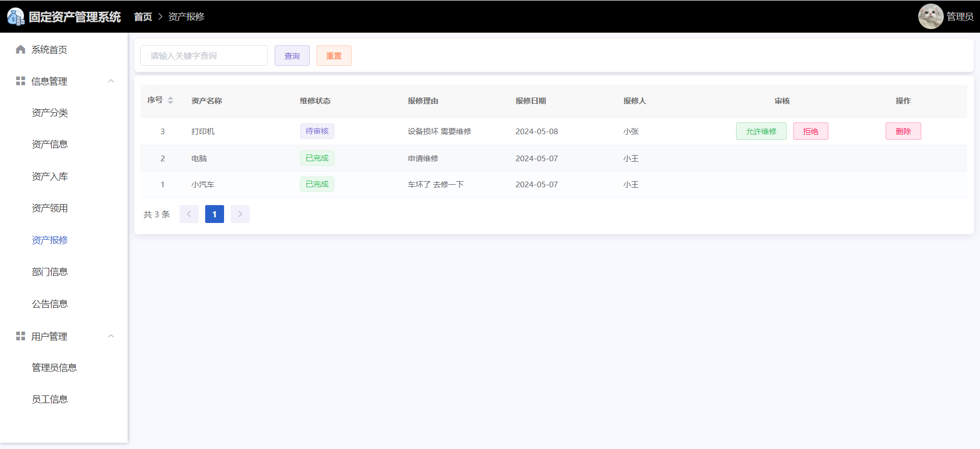Open 资产分类 menu item
Viewport: 980px width, 449px height.
(50, 113)
